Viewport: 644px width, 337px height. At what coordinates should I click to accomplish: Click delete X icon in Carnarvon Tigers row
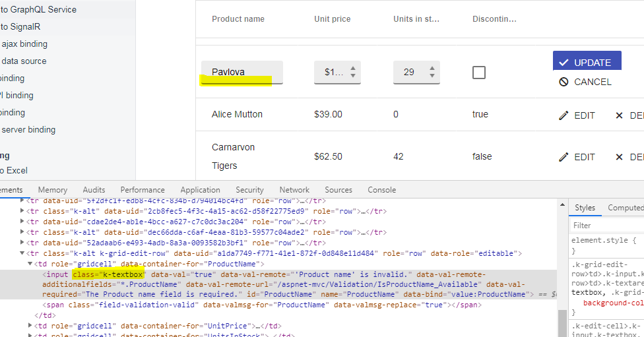pyautogui.click(x=620, y=157)
